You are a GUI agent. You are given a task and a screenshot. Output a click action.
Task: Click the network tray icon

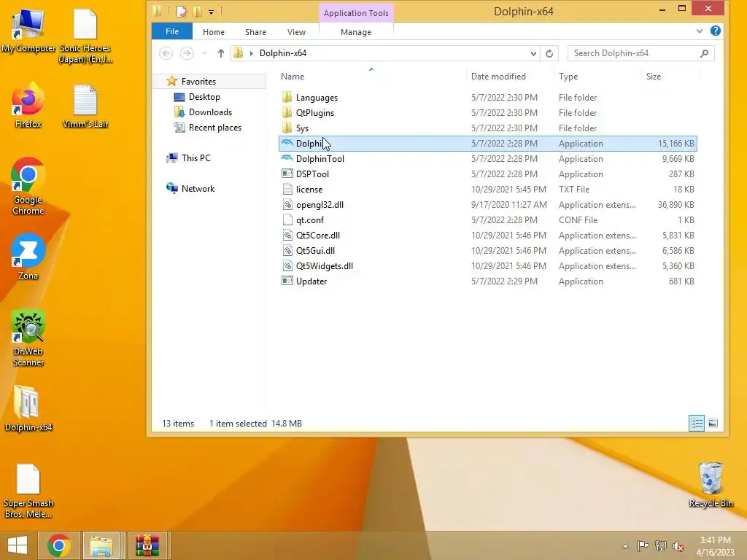coord(661,546)
